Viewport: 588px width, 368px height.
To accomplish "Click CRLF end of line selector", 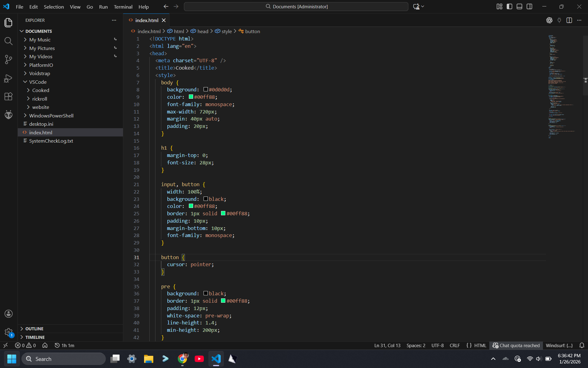I will point(454,345).
